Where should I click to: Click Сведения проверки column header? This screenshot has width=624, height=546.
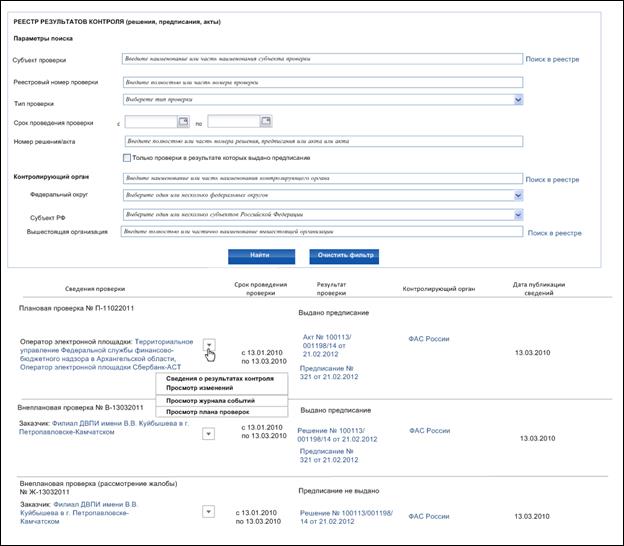coord(95,289)
